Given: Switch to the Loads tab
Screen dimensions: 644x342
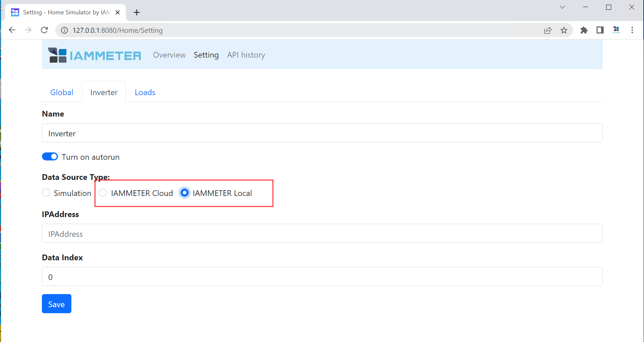Looking at the screenshot, I should [145, 92].
